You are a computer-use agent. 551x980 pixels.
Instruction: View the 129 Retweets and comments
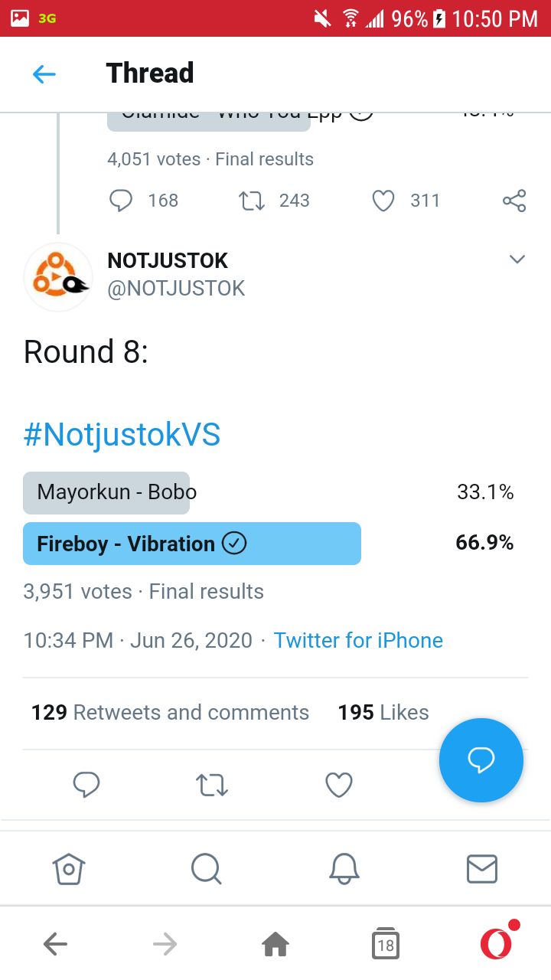point(170,712)
